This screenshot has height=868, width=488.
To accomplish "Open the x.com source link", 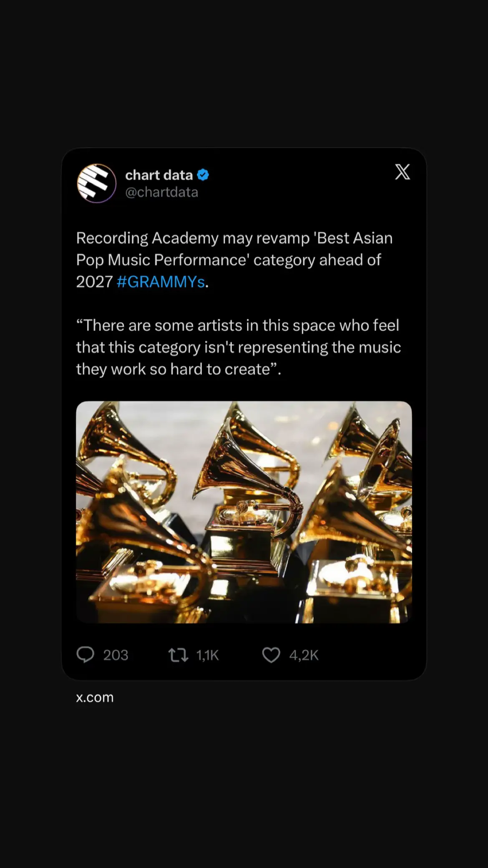I will point(95,697).
